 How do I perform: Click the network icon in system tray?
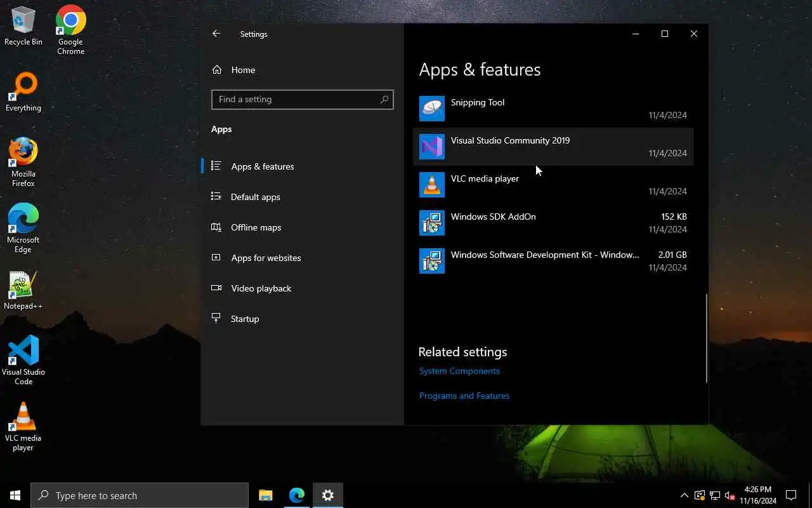[715, 495]
